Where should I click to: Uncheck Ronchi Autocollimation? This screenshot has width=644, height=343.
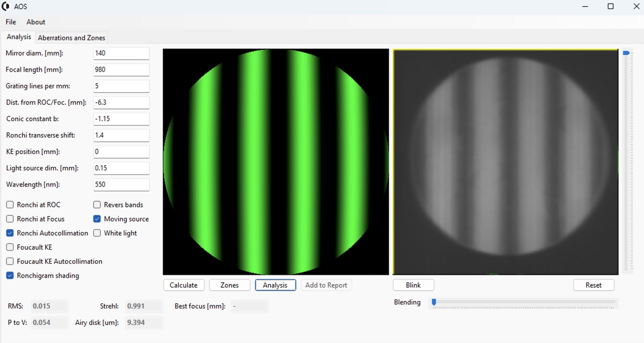pyautogui.click(x=10, y=233)
